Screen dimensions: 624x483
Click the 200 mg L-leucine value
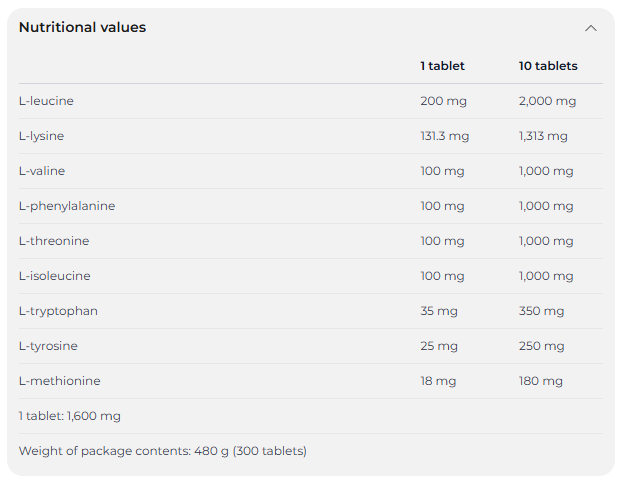(x=443, y=101)
